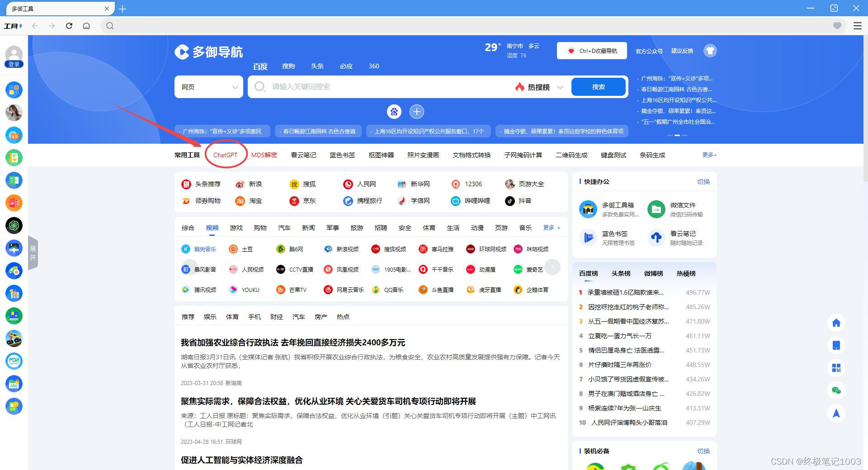Screen dimensions: 868x470
Task: Click the floating home icon
Action: click(x=836, y=323)
